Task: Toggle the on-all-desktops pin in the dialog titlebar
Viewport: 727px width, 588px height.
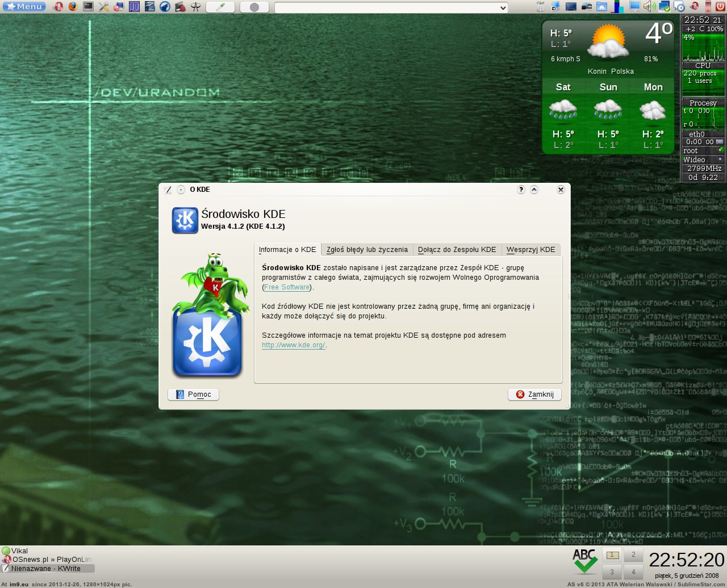Action: click(181, 190)
